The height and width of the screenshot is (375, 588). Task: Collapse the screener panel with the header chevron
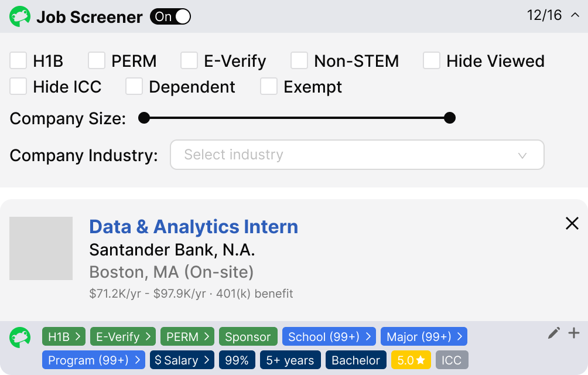tap(576, 16)
